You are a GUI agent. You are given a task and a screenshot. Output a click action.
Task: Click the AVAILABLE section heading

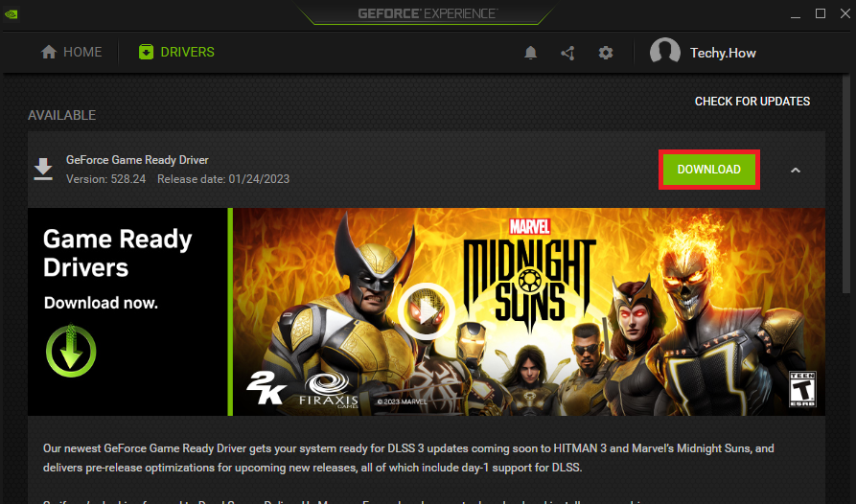[61, 115]
